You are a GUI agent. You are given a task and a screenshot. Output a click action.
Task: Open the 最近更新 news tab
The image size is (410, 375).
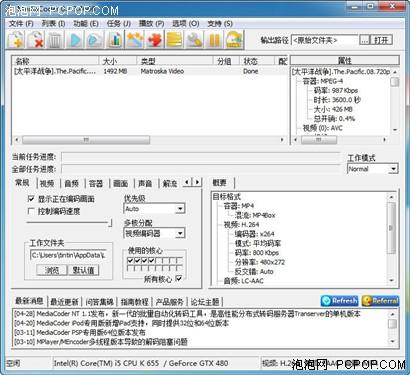64,302
